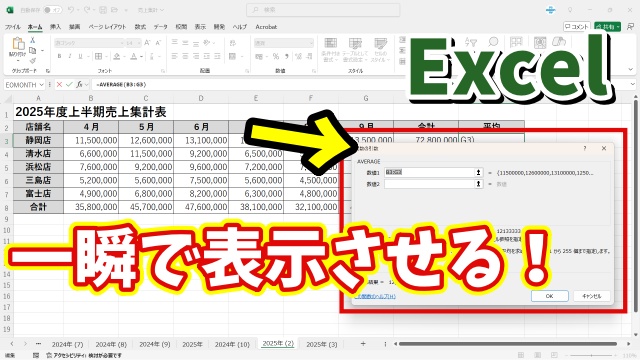Click the Copy icon in clipboard group

(x=32, y=50)
